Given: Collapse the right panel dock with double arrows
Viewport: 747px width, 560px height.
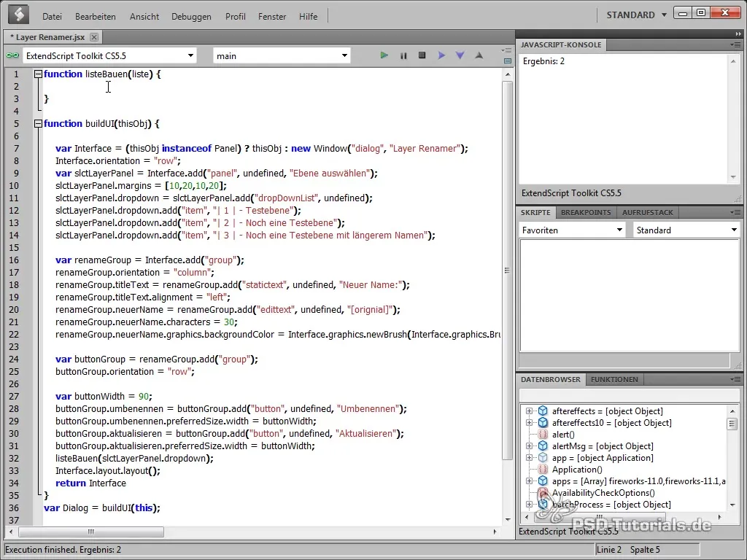Looking at the screenshot, I should pos(738,34).
